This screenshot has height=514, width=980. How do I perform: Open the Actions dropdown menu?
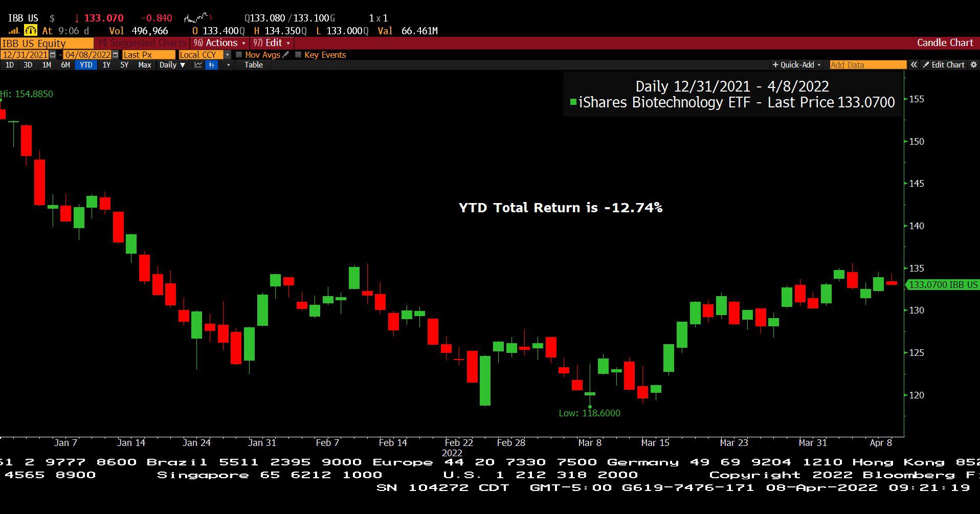219,43
